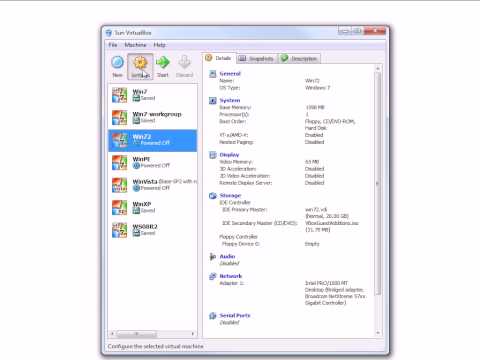Open the Audio settings link
The height and width of the screenshot is (360, 480).
[227, 256]
